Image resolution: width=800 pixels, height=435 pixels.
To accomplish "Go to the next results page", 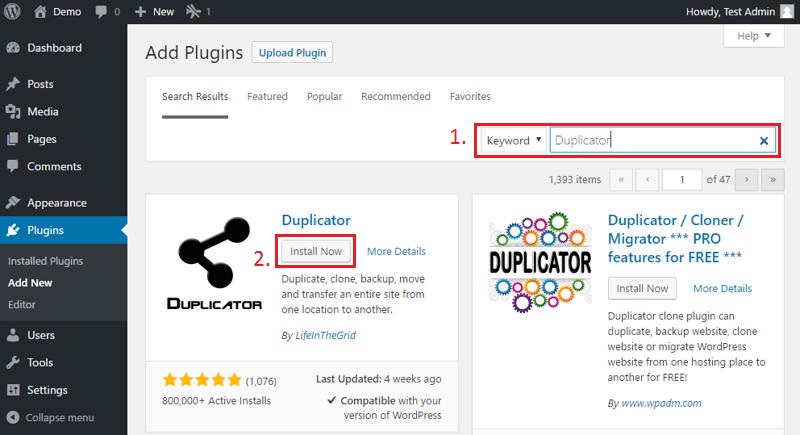I will tap(746, 180).
